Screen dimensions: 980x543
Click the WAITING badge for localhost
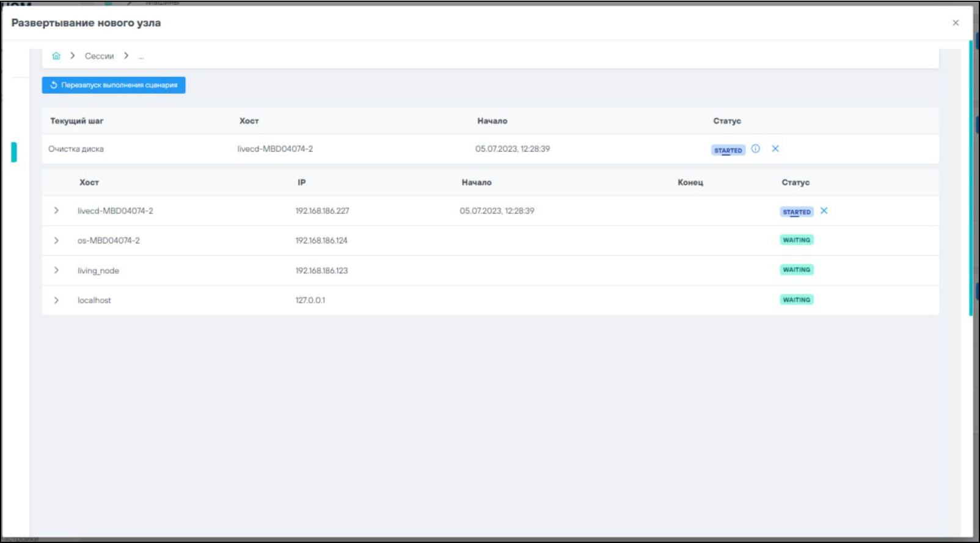797,300
